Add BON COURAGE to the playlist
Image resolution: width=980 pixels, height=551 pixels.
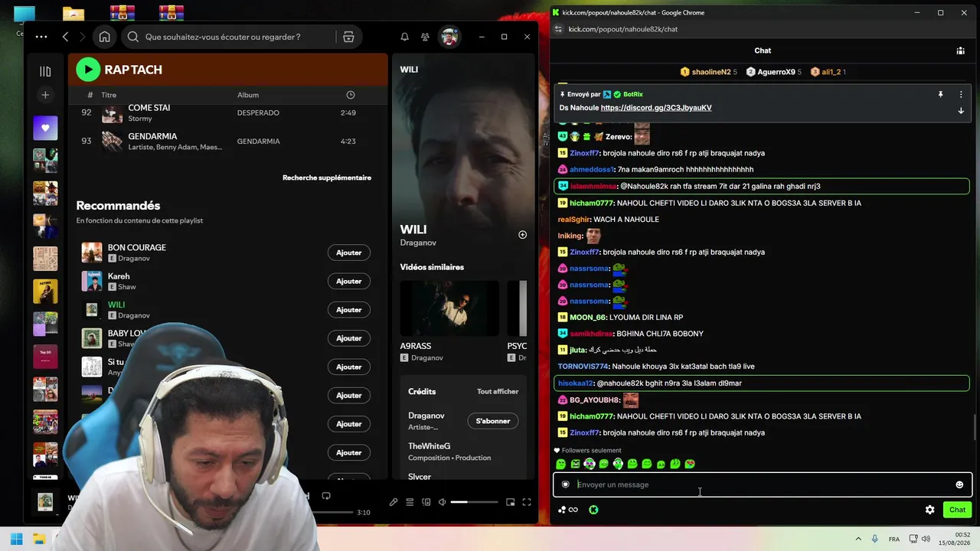tap(349, 253)
